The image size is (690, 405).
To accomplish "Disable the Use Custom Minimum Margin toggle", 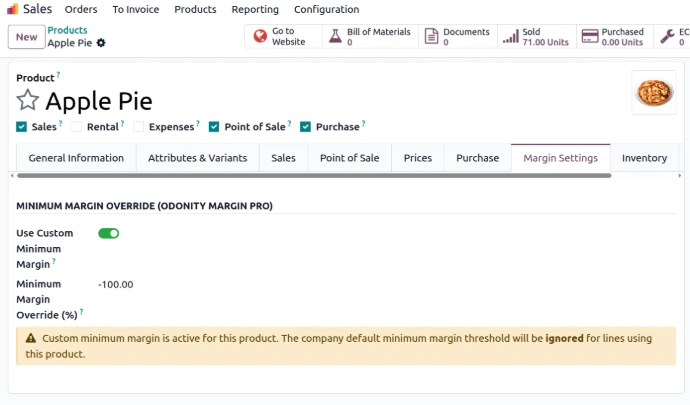I will 108,233.
